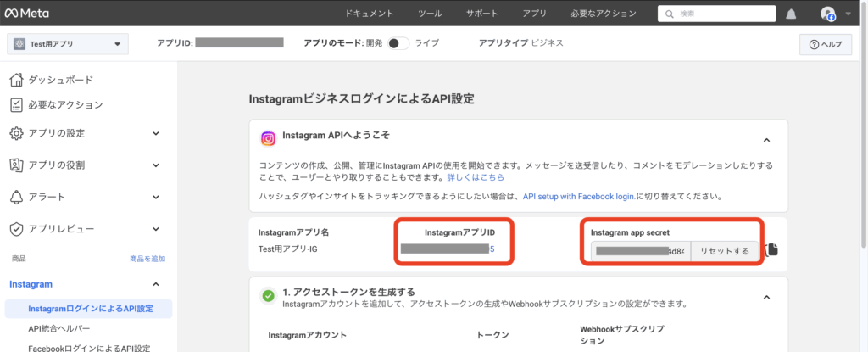This screenshot has width=868, height=352.
Task: Expand the アプリの役割 section
Action: [156, 165]
